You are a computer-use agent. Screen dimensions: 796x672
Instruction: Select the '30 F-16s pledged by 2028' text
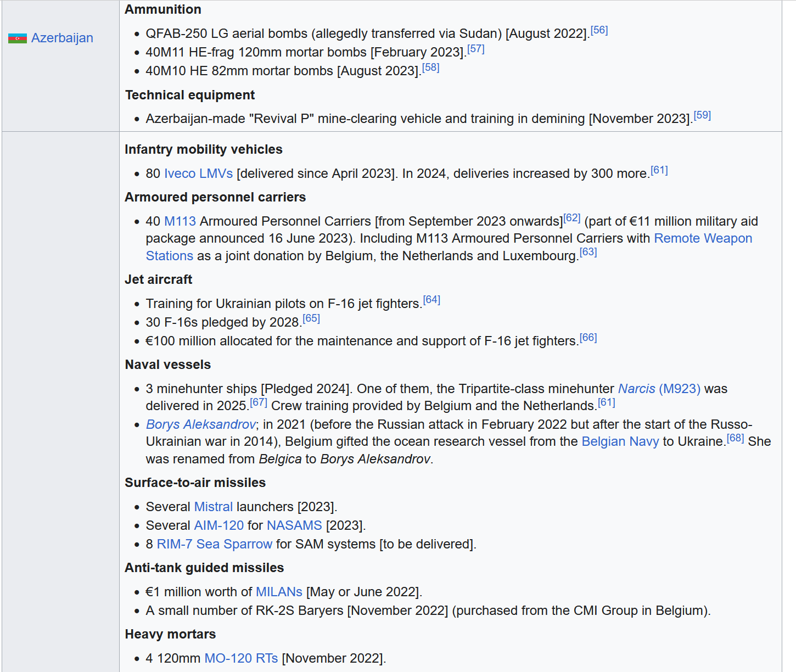pyautogui.click(x=224, y=322)
